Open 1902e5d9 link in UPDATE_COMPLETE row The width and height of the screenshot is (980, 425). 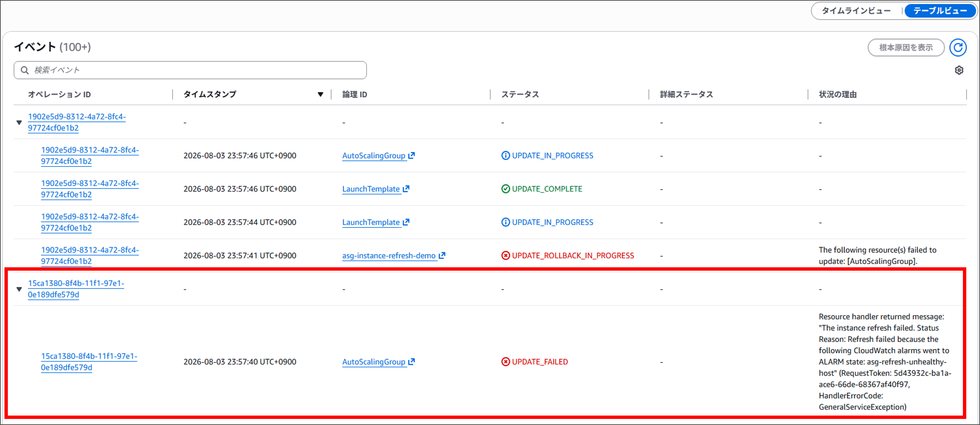click(90, 189)
